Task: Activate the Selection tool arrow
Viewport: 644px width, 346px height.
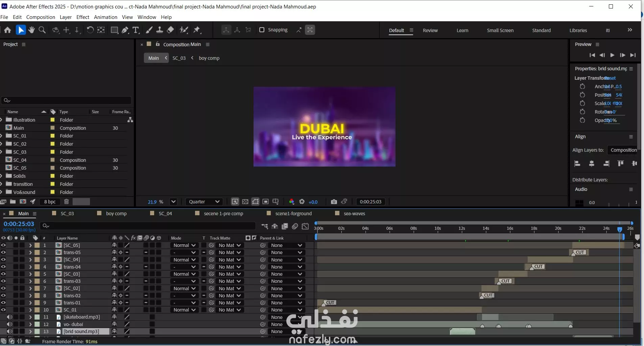Action: click(21, 30)
